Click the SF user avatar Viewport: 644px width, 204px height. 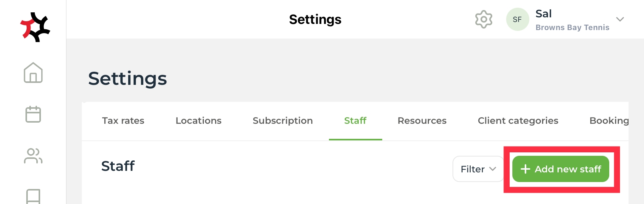pyautogui.click(x=517, y=19)
